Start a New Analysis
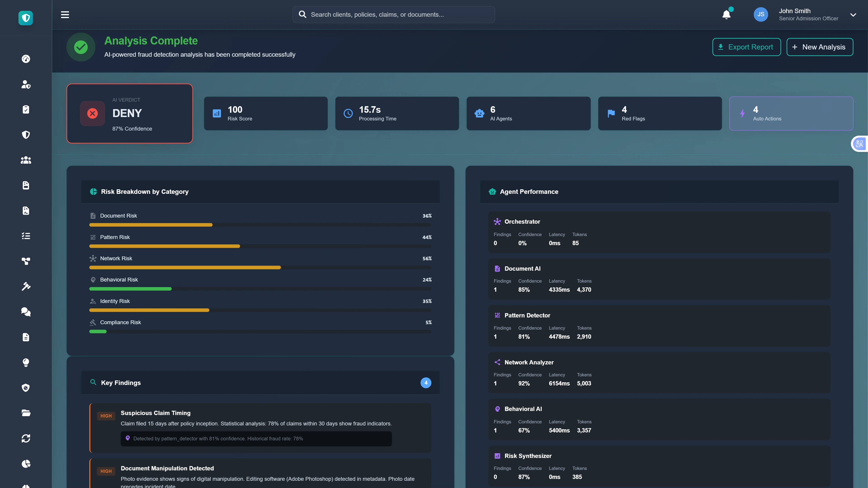 pyautogui.click(x=819, y=47)
